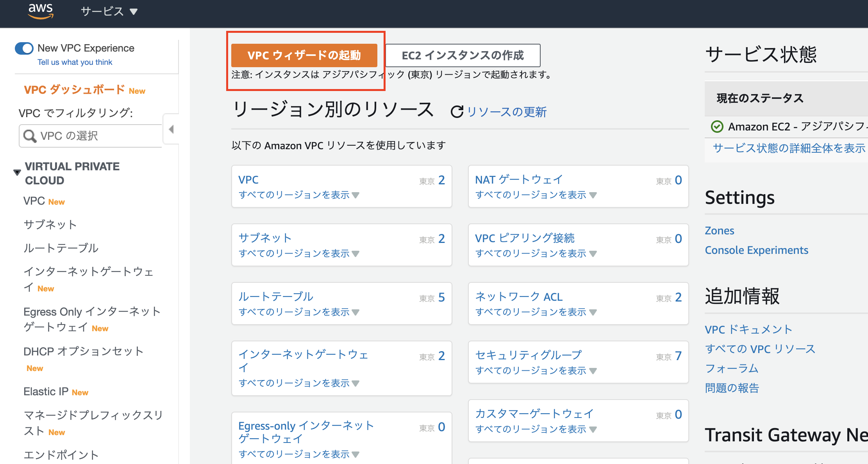Open the VPC ドキュメント link
Image resolution: width=868 pixels, height=464 pixels.
click(748, 329)
